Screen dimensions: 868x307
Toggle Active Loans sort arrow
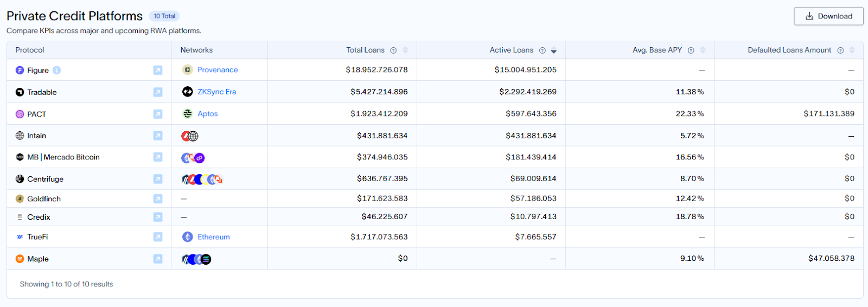coord(554,50)
